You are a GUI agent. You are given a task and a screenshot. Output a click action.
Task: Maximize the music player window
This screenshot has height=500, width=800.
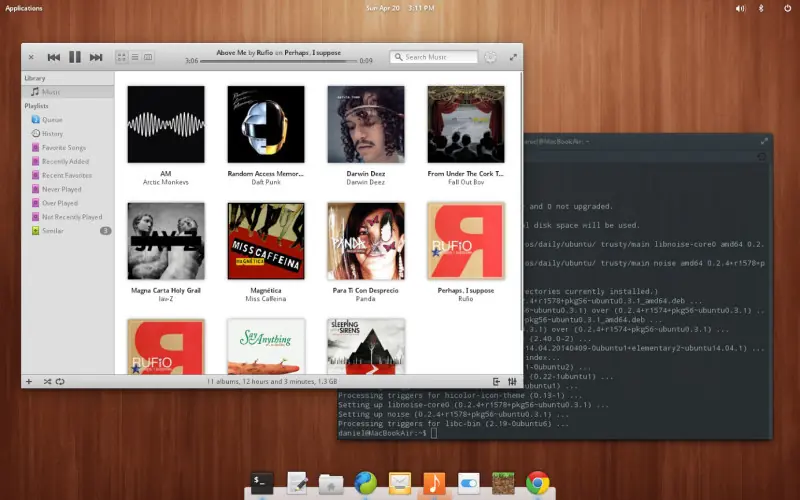pos(513,57)
